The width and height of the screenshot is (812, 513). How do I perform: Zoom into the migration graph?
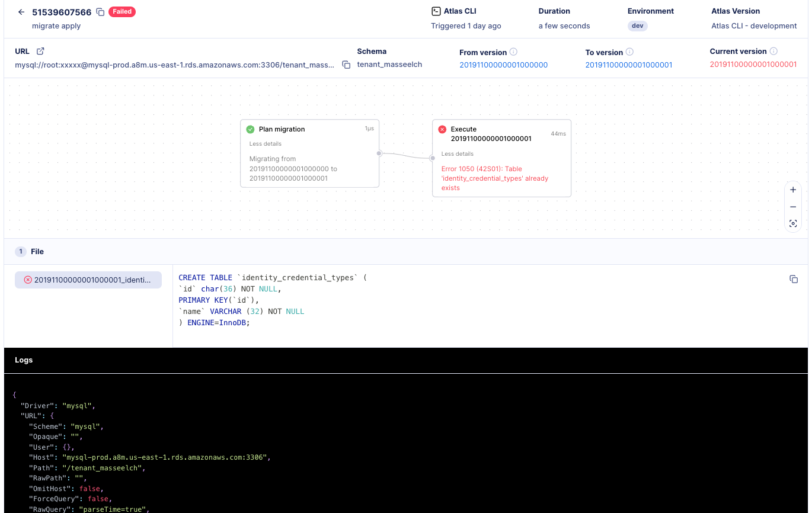click(792, 190)
